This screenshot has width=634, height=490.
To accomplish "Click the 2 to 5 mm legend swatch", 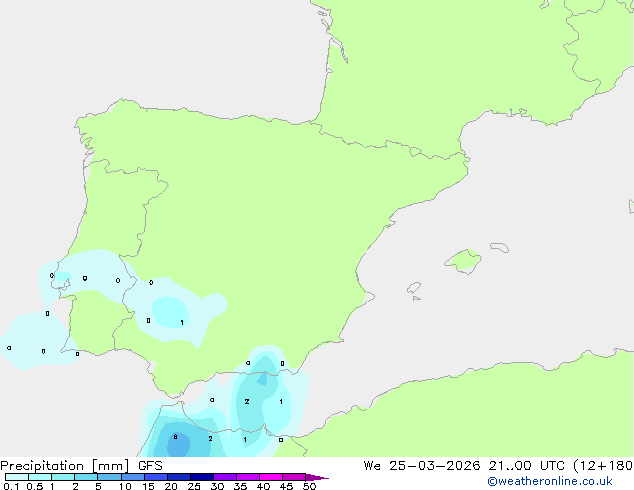I will tap(86, 477).
